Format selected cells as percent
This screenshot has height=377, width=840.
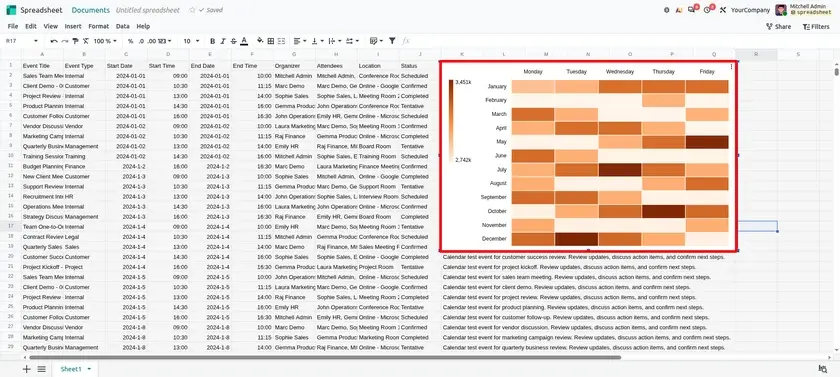131,41
